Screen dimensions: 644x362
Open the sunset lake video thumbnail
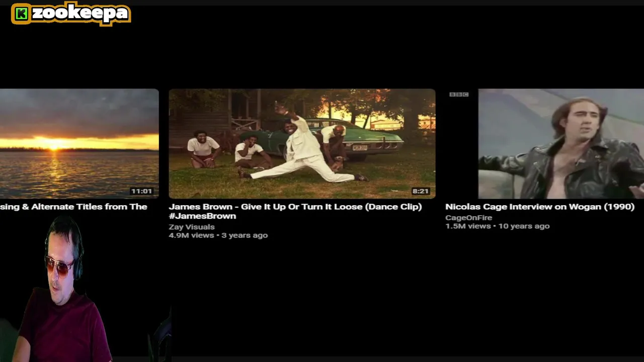pyautogui.click(x=79, y=144)
